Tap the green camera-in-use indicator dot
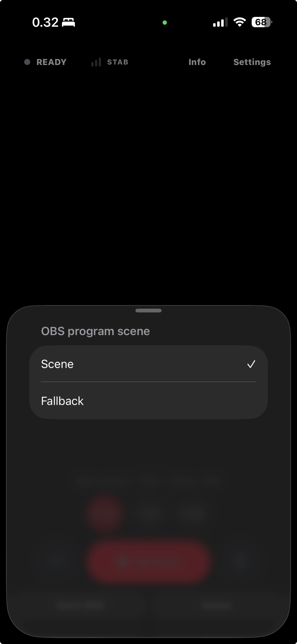297x644 pixels. coord(165,23)
